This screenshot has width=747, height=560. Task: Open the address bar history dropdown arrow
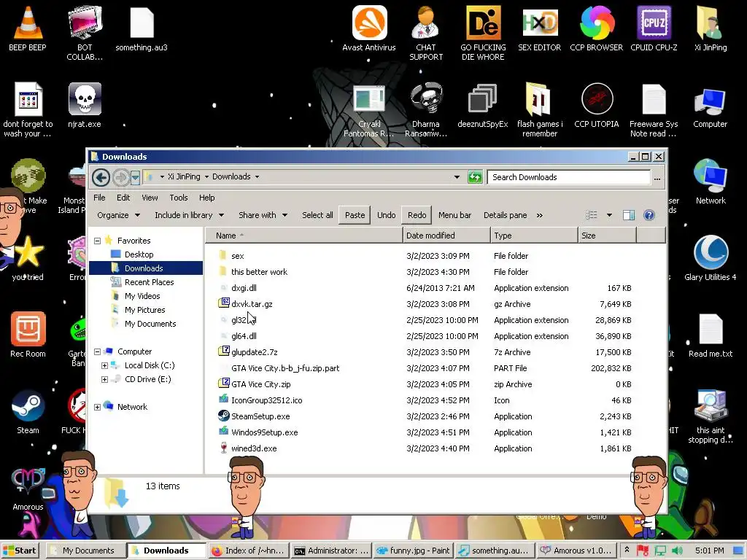pos(457,177)
